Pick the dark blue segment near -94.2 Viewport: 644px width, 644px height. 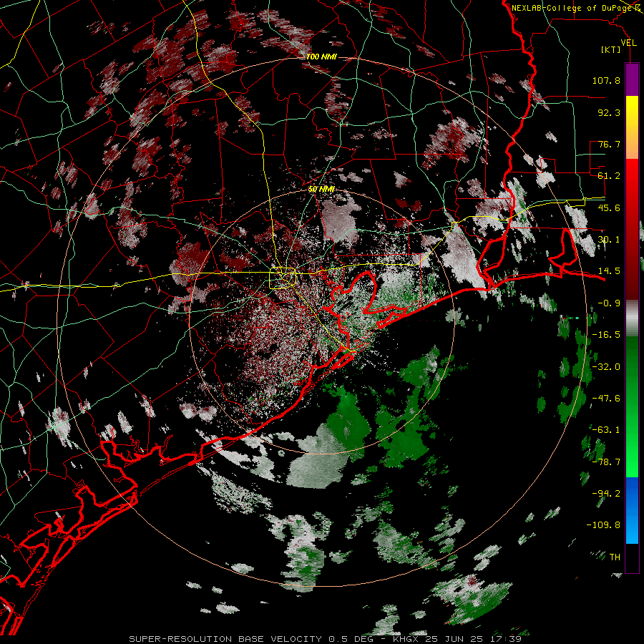632,495
